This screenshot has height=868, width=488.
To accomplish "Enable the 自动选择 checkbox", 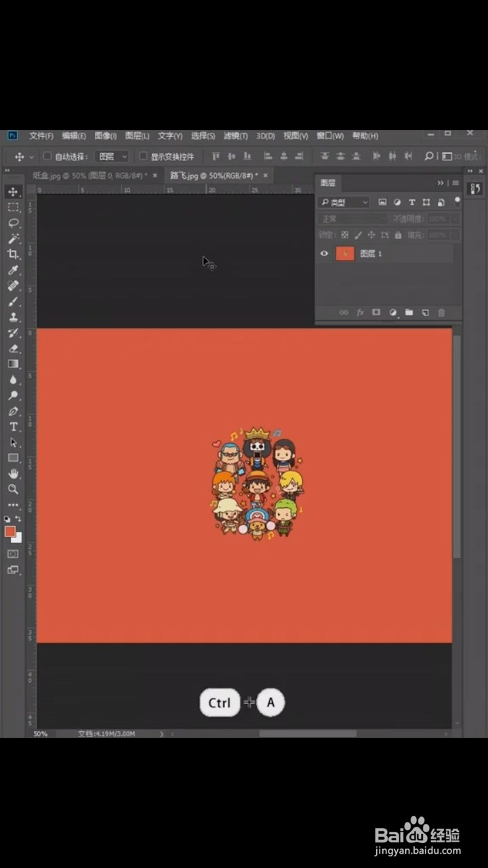I will pyautogui.click(x=47, y=156).
